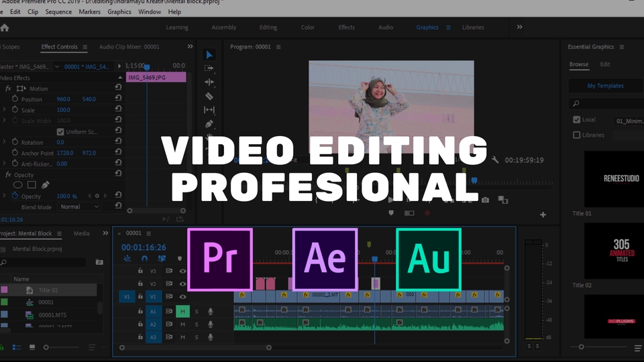Select the Razor tool

209,96
